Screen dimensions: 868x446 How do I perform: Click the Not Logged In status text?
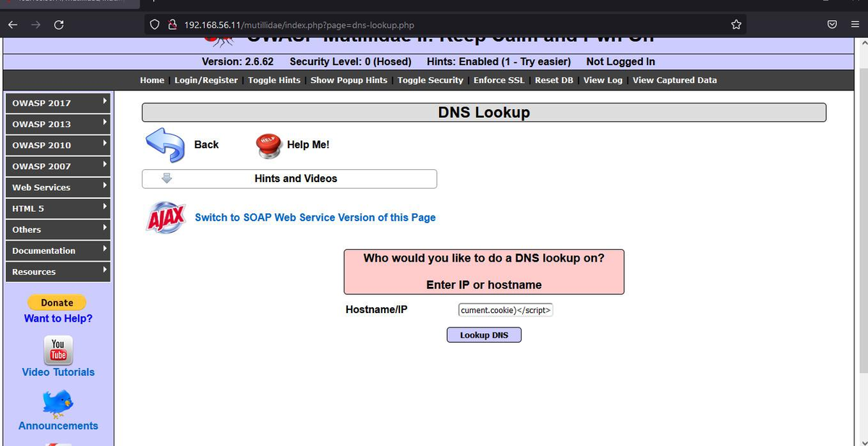pos(621,61)
